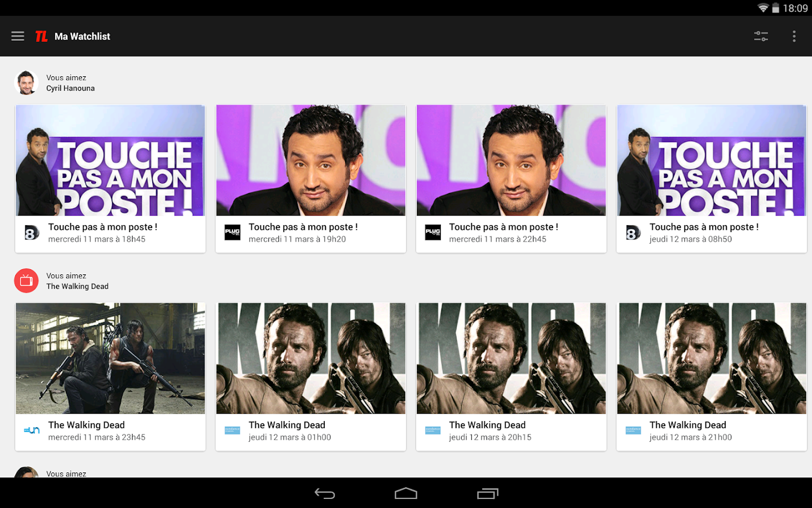
Task: Open The Walking Dead thumbnail for 20h15
Action: (511, 358)
